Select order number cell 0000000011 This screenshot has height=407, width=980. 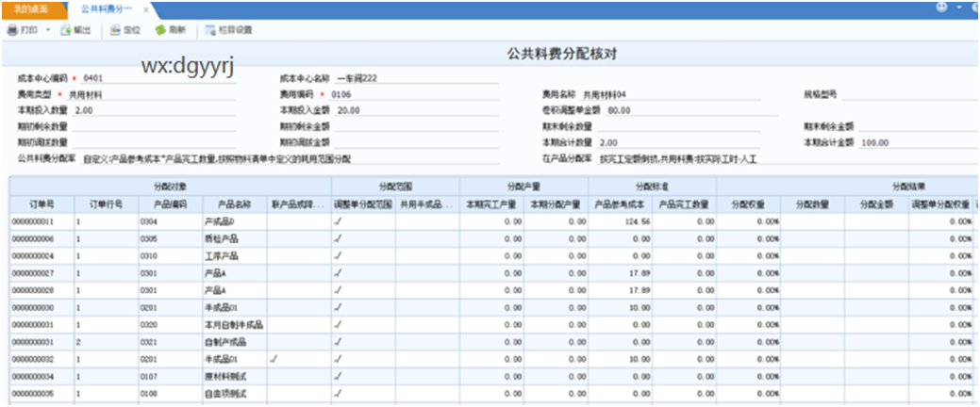[42, 221]
